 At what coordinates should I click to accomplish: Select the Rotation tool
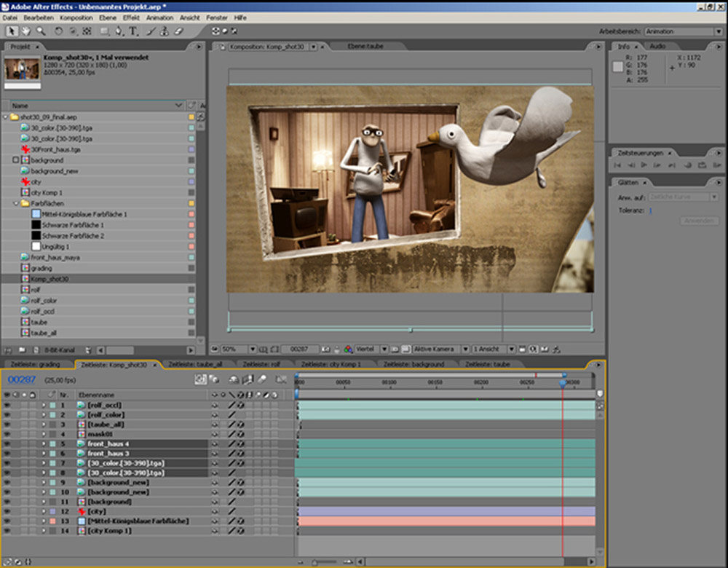[59, 31]
